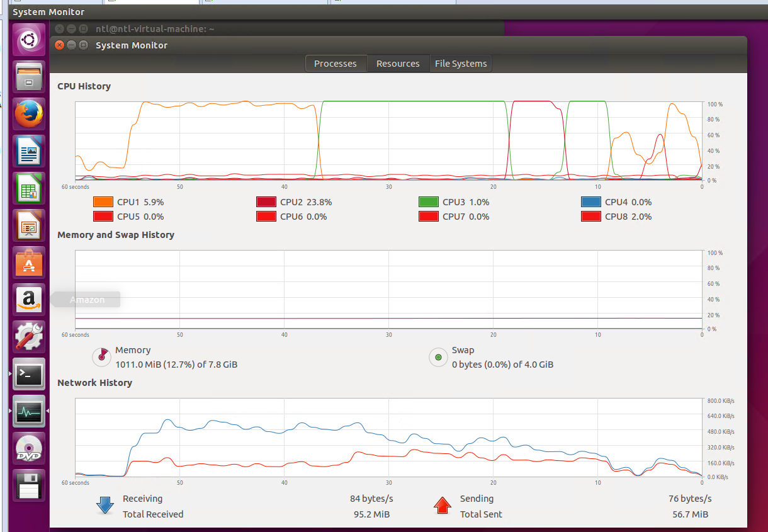The width and height of the screenshot is (768, 532).
Task: Click the Memory and Swap History heading
Action: (116, 235)
